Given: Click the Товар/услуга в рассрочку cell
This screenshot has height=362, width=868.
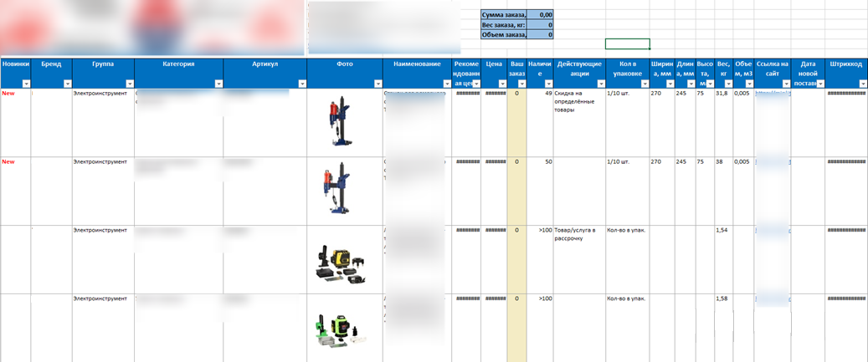Looking at the screenshot, I should tap(578, 234).
